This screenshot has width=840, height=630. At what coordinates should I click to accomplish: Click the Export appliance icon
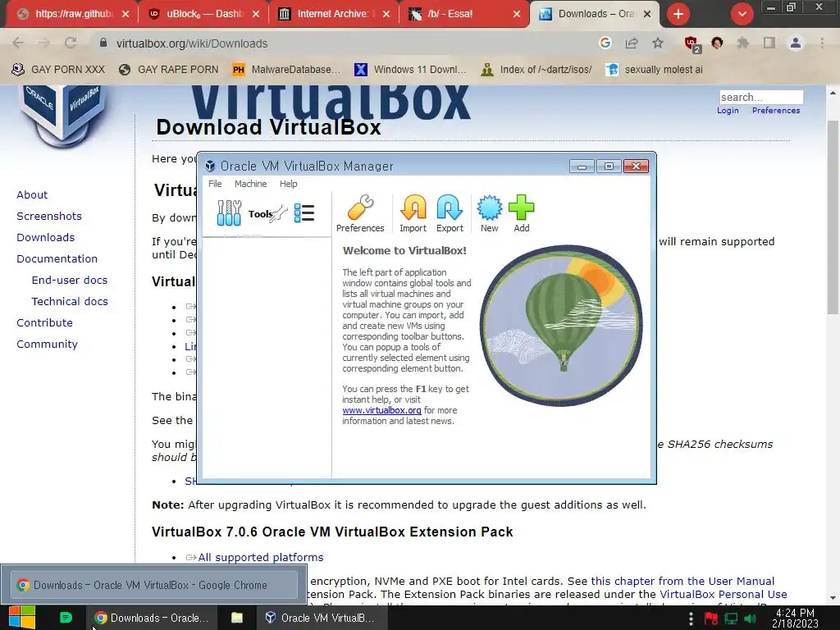coord(450,214)
